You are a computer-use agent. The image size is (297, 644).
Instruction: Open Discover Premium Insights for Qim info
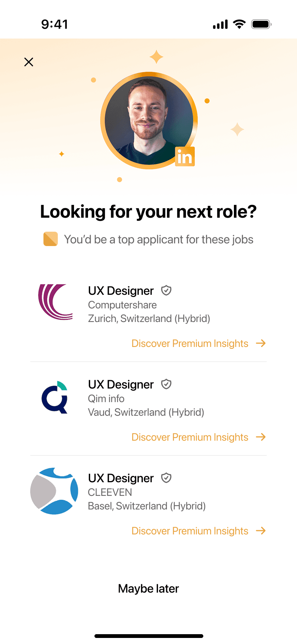click(190, 437)
